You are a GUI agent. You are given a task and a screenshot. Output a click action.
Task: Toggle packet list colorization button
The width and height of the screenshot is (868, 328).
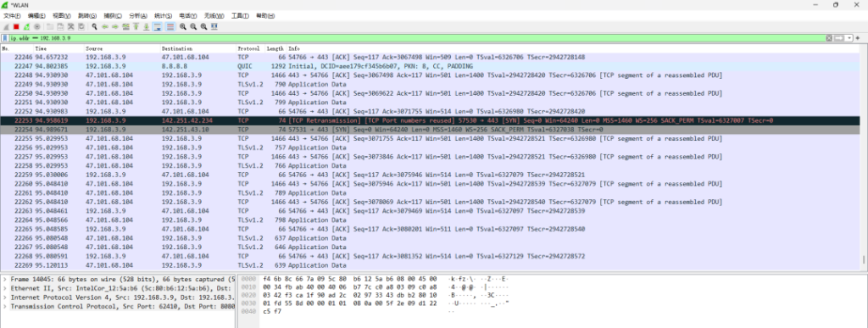click(x=170, y=26)
